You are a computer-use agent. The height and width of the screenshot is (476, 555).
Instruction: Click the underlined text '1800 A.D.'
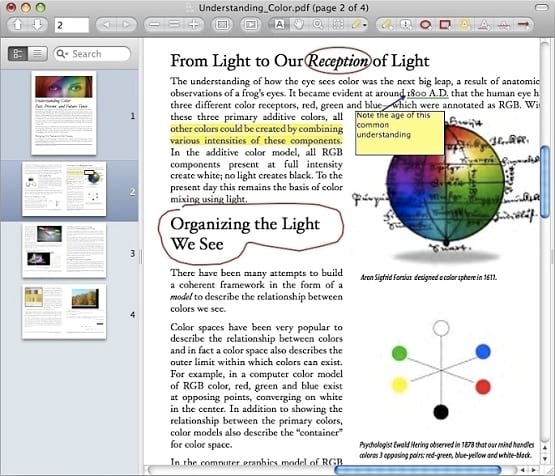click(x=428, y=93)
